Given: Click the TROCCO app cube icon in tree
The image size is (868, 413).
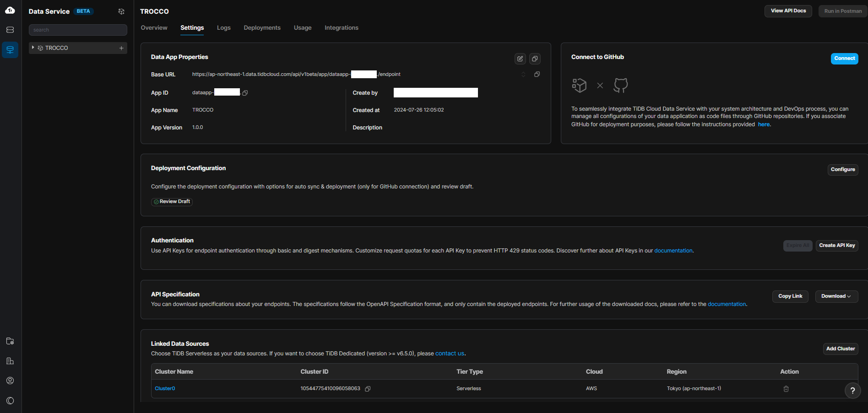Looking at the screenshot, I should pyautogui.click(x=40, y=48).
